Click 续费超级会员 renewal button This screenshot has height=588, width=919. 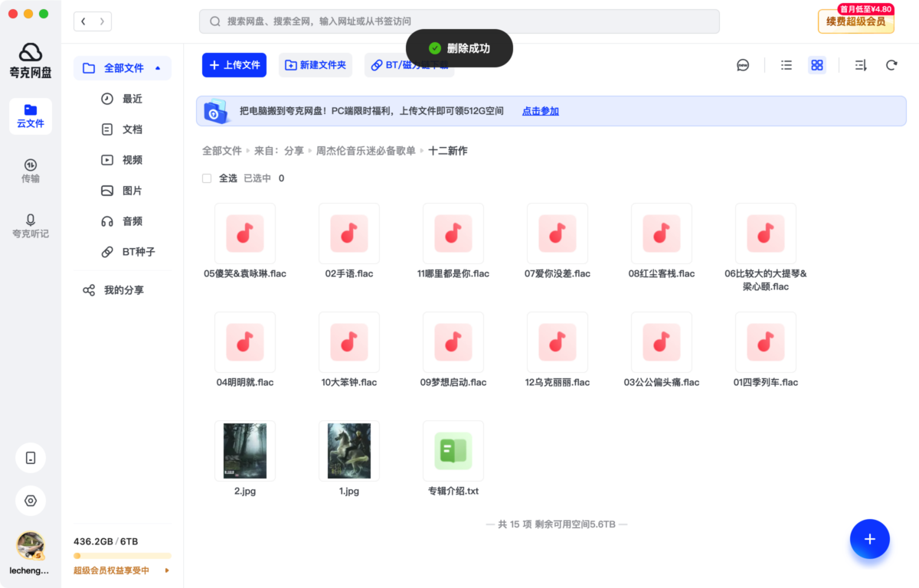856,21
